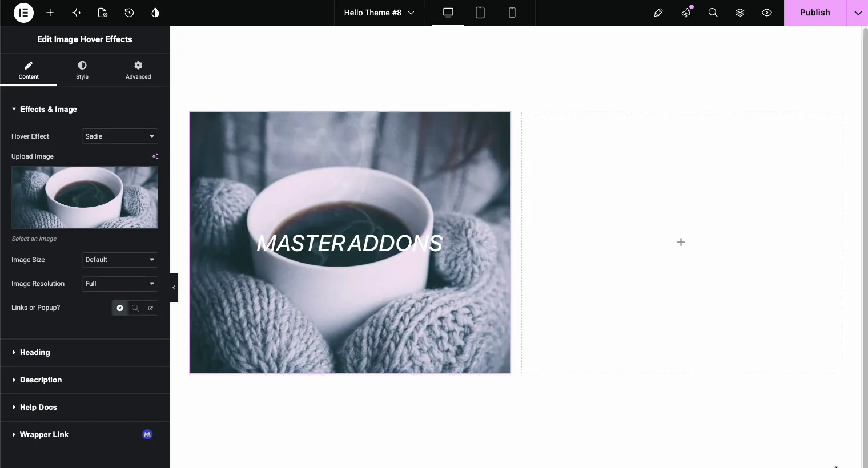Expand the Wrapper Link section
The width and height of the screenshot is (868, 468).
pos(85,435)
